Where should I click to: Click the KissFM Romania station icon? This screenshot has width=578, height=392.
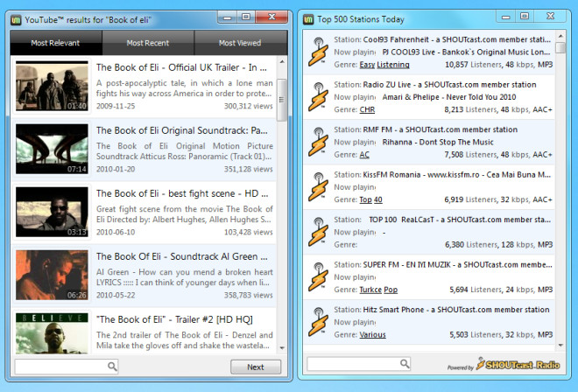click(315, 188)
